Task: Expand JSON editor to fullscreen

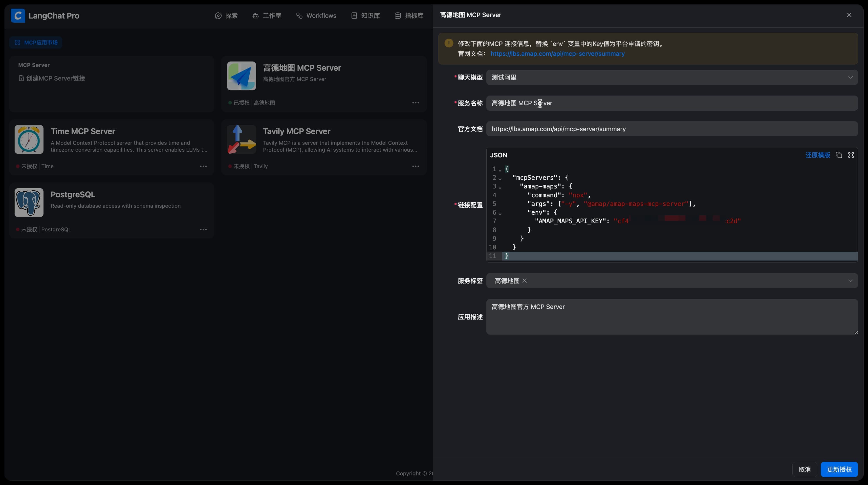Action: click(x=851, y=155)
